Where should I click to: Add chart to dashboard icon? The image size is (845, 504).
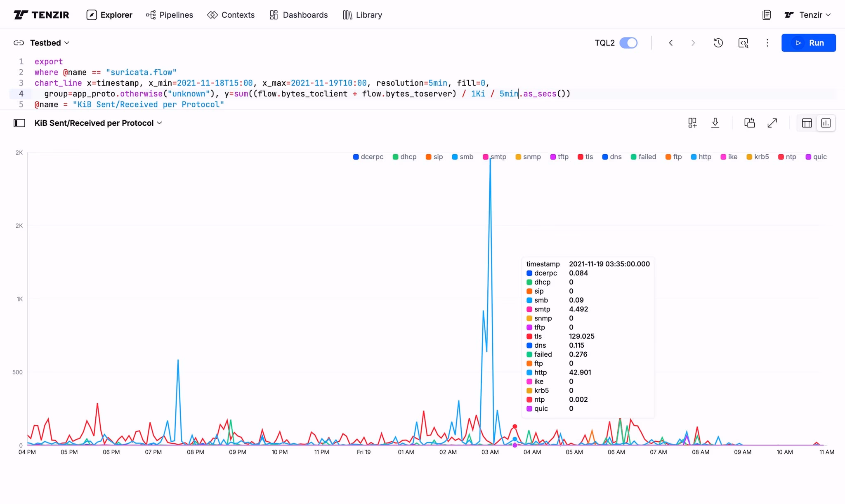click(x=692, y=123)
